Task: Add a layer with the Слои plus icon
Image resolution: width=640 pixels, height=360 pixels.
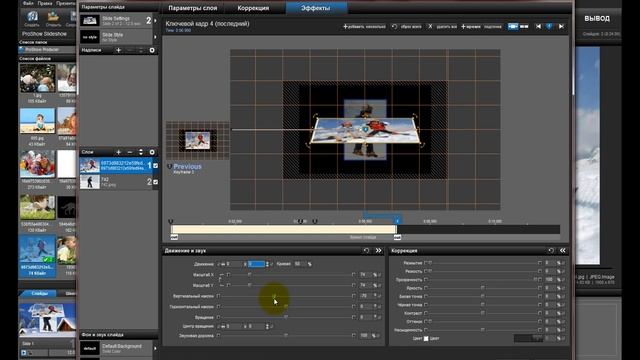Action: point(118,152)
